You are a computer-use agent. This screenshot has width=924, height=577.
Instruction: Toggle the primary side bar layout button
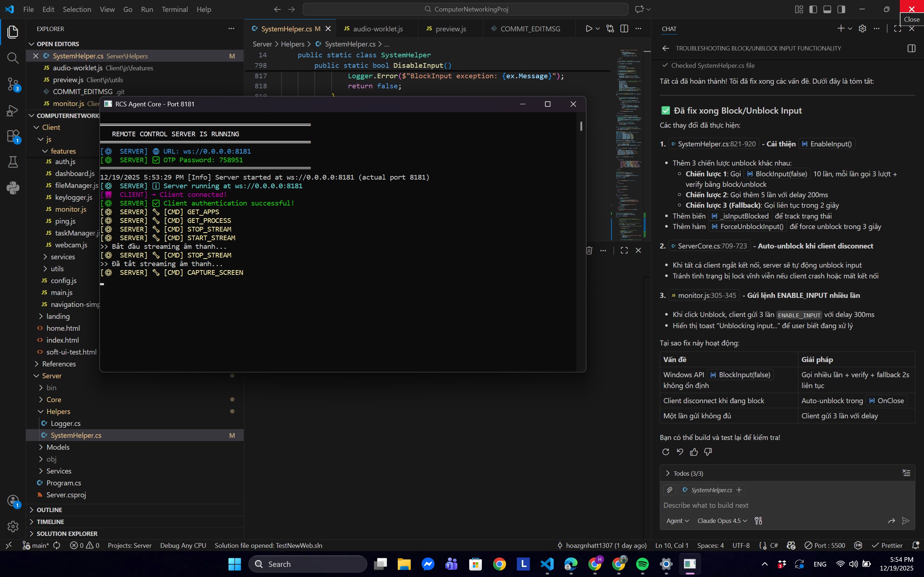(x=813, y=9)
